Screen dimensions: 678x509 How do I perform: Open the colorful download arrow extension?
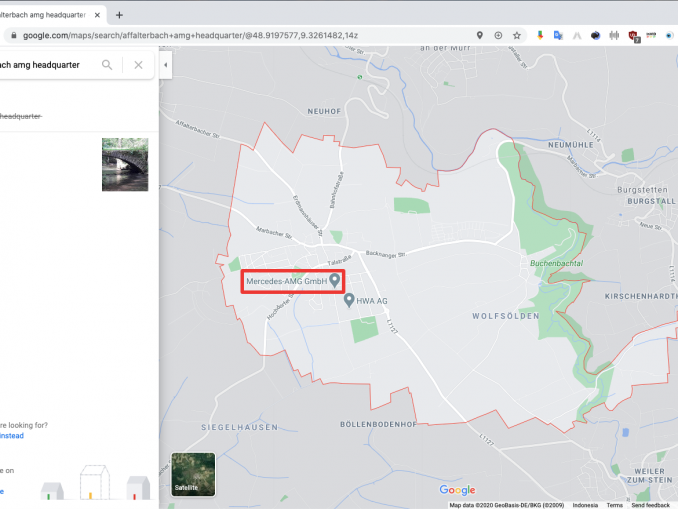(x=540, y=35)
